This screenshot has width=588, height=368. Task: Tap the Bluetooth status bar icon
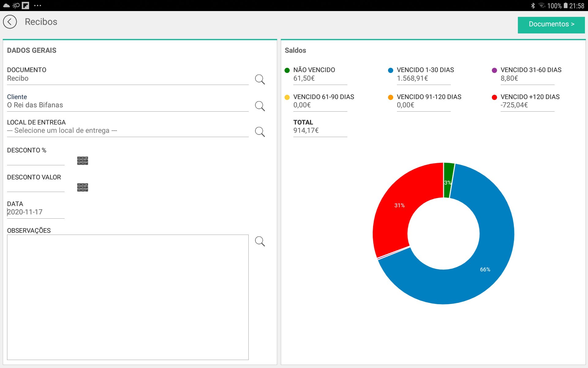(533, 6)
